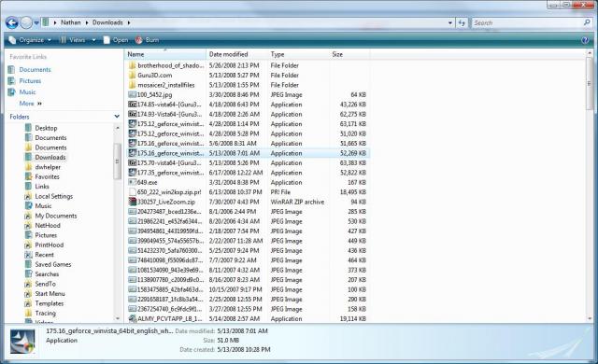Select the 394954861_44319959fd image icon
Screen dimensions: 598x364
pyautogui.click(x=133, y=231)
